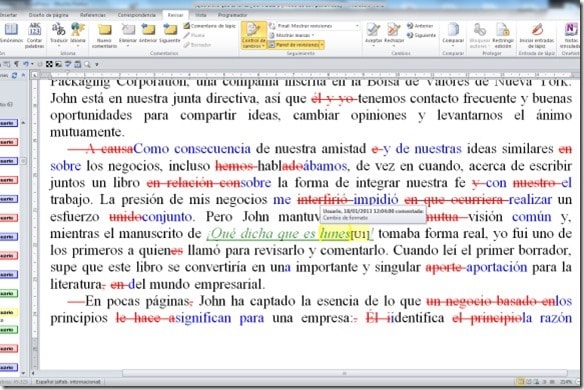
Task: Switch to the Correspondencia tab
Action: coord(137,15)
